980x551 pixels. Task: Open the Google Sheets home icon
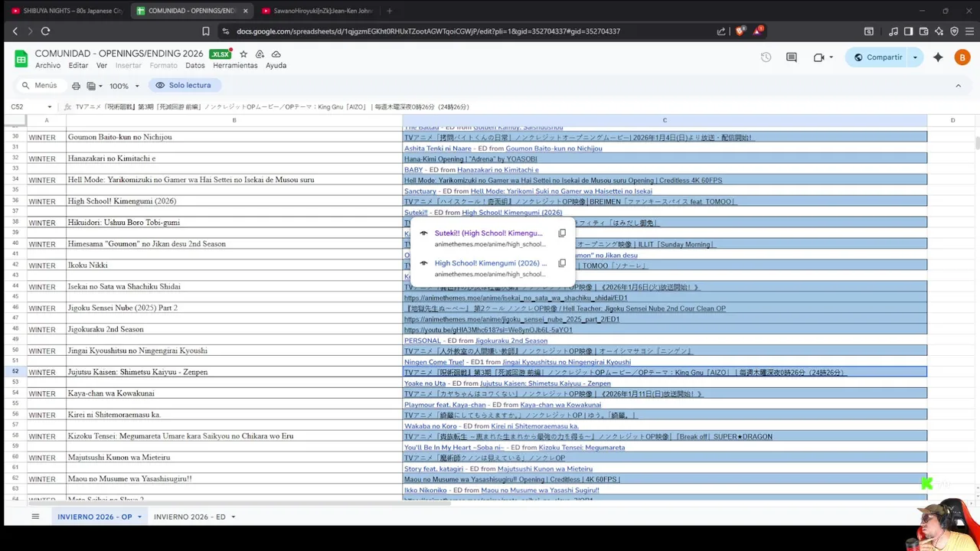coord(21,59)
